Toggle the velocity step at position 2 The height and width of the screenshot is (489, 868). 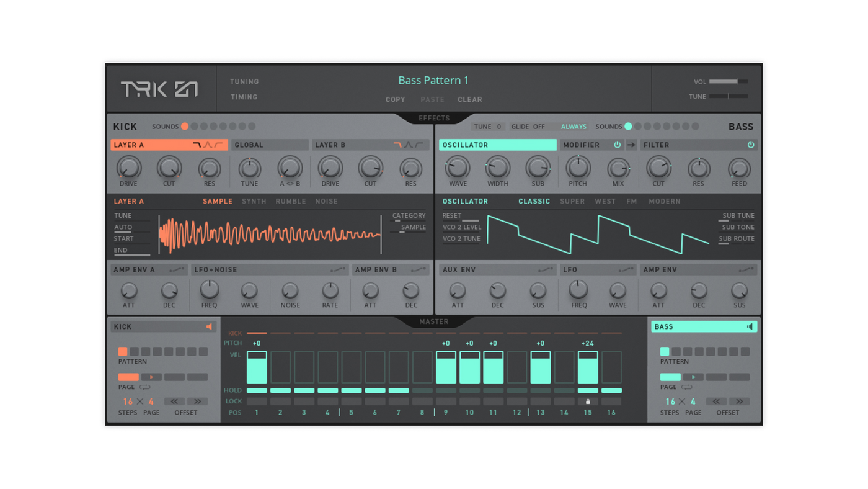pos(280,367)
